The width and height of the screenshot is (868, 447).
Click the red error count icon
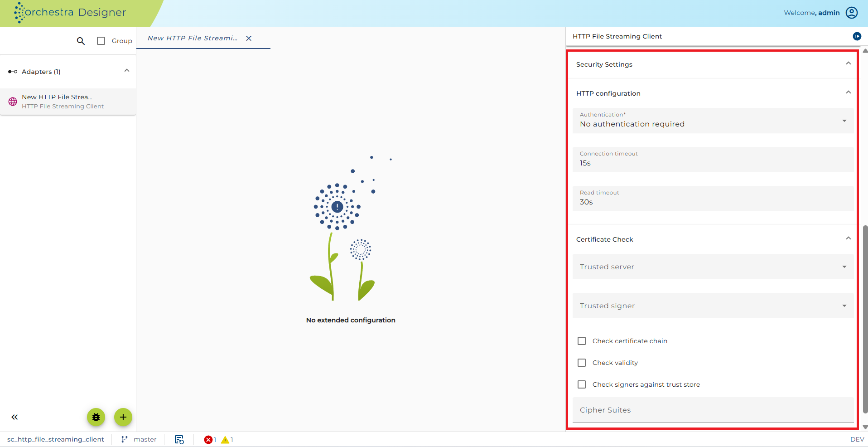coord(208,440)
